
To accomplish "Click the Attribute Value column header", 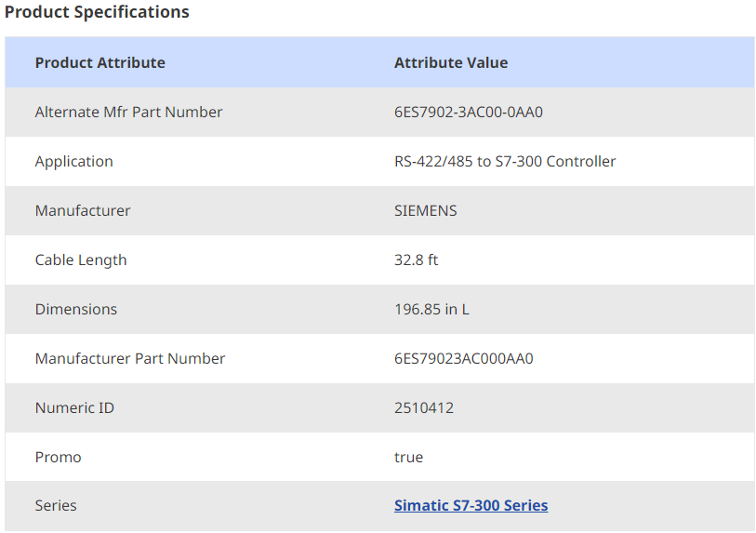I will [x=451, y=63].
